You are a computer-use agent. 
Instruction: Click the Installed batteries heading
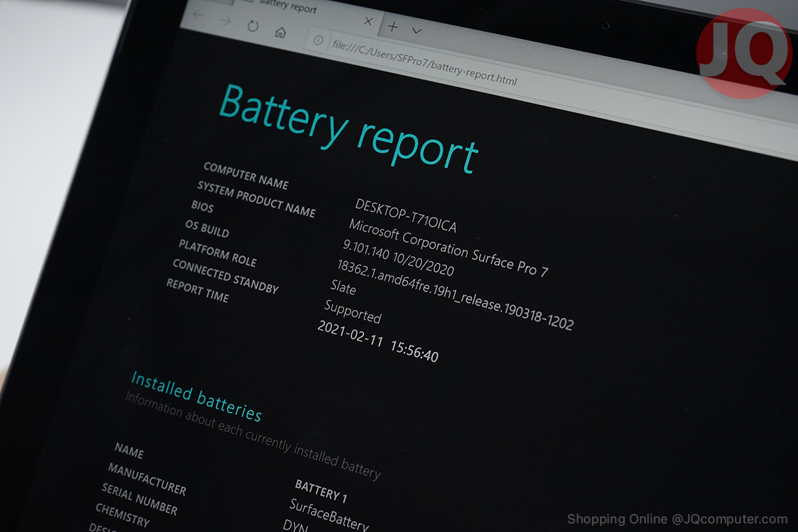tap(196, 397)
